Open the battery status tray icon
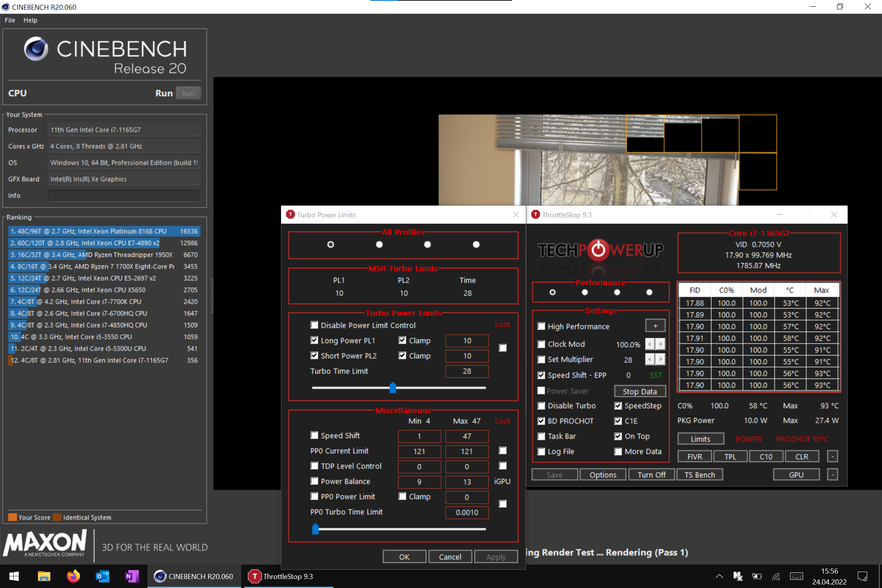Viewport: 882px width, 588px height. [x=757, y=576]
